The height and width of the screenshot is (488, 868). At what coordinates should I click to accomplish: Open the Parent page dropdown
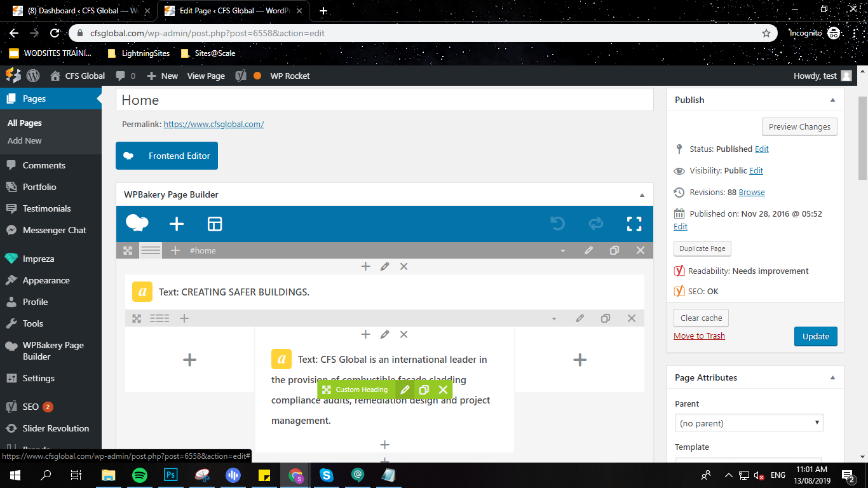(x=749, y=423)
